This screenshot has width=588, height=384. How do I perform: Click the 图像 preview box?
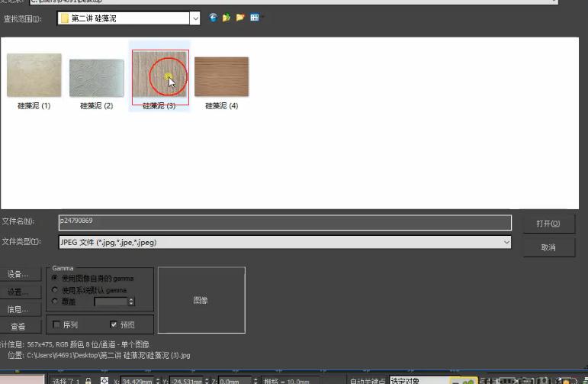[201, 300]
